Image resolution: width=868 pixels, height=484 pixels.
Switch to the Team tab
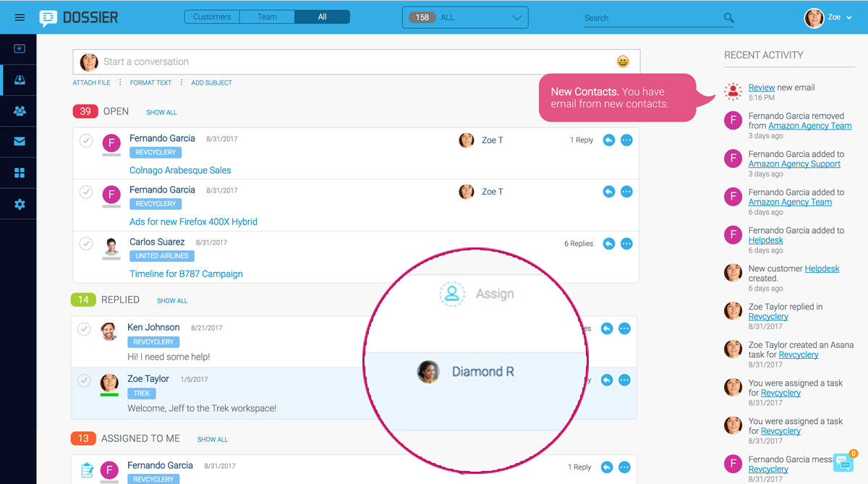(267, 17)
